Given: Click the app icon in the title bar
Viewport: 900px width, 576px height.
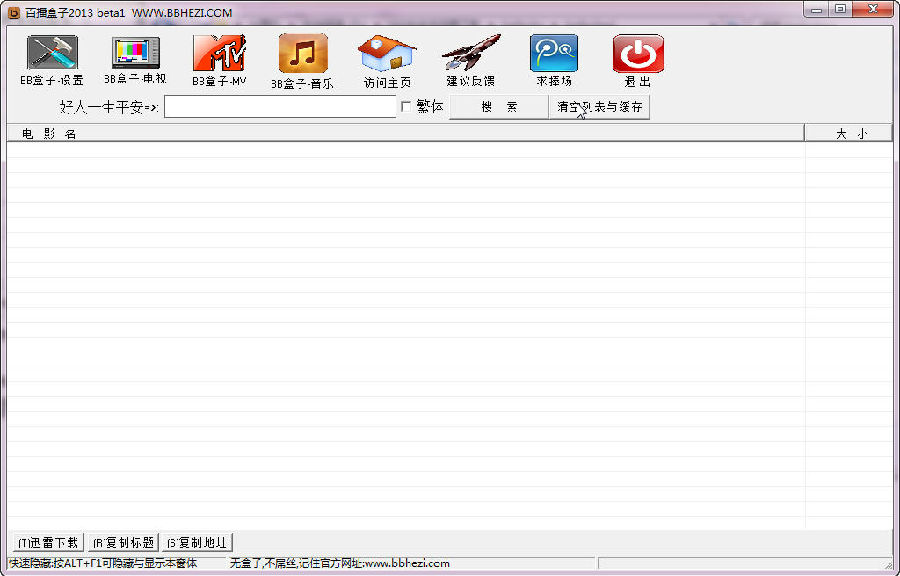Looking at the screenshot, I should point(14,12).
